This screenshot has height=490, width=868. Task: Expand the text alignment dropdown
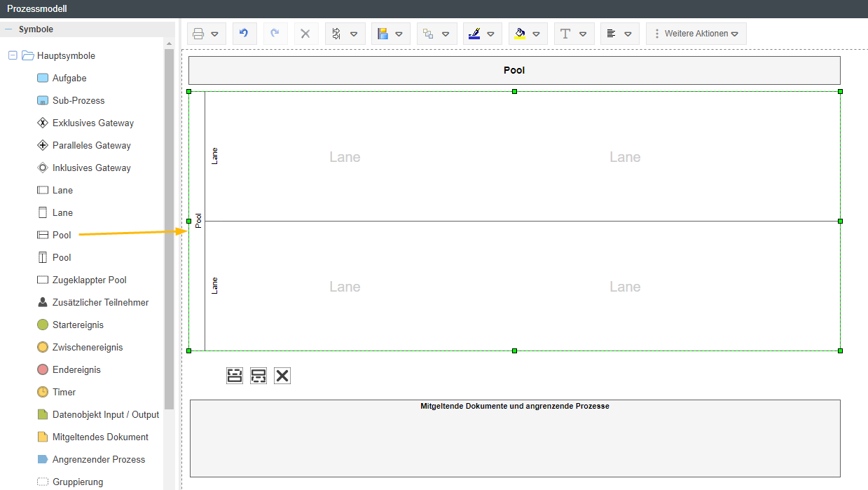(x=628, y=34)
